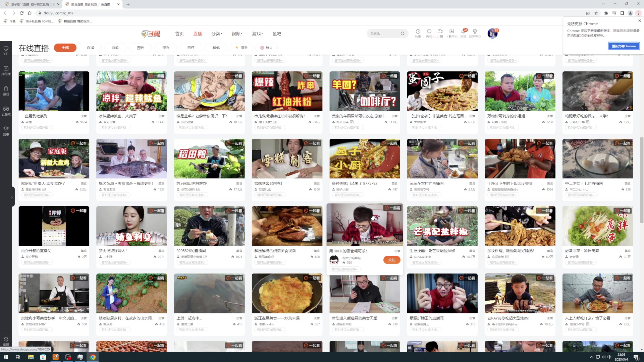Select the 其他 filter tab
Screen dimensions: 644x362
click(216, 48)
